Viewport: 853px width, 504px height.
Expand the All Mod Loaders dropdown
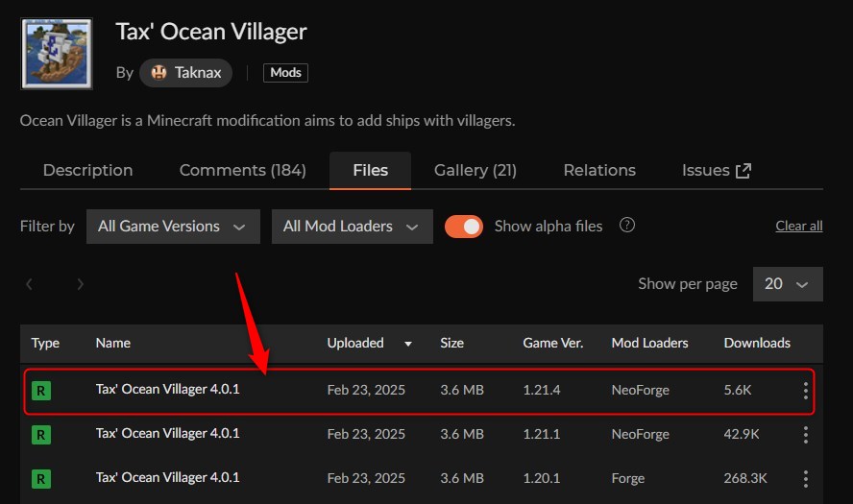352,227
